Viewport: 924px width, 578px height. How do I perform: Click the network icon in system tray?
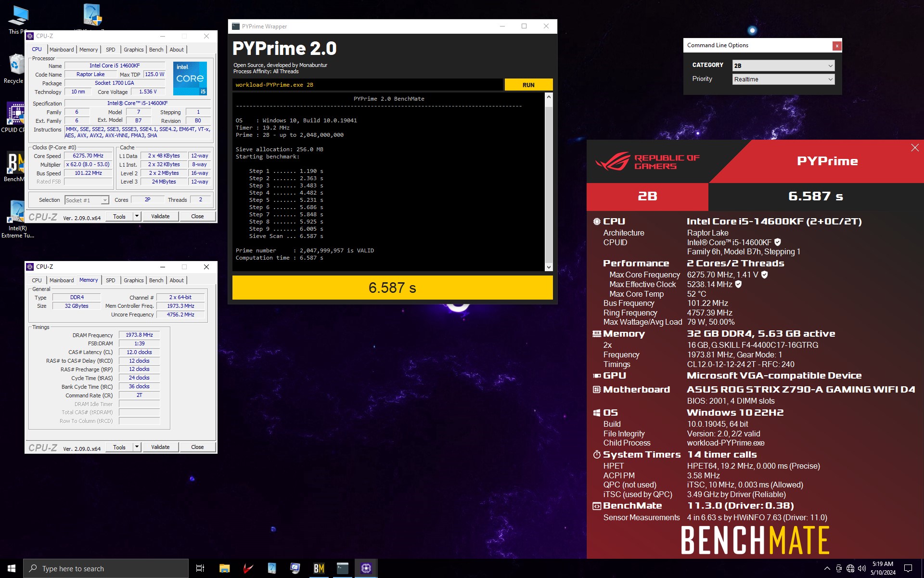pos(850,568)
